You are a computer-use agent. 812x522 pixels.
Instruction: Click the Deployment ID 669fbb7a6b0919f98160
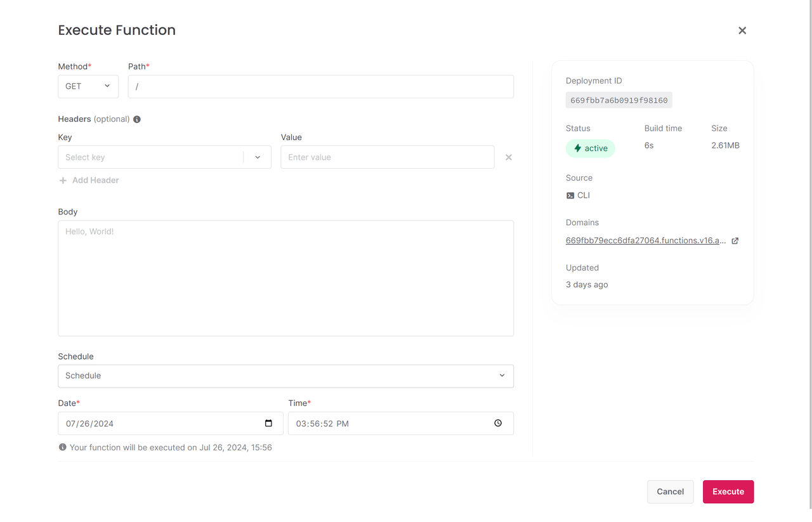[x=619, y=100]
